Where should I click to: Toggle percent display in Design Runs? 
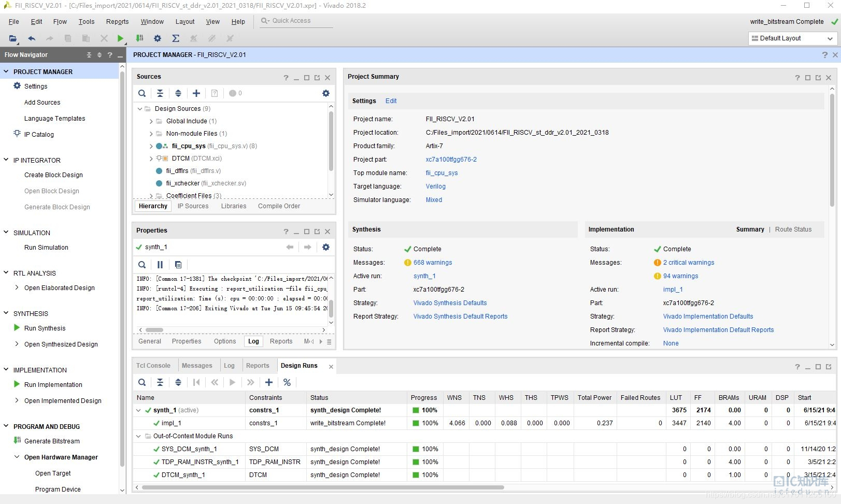(x=287, y=382)
